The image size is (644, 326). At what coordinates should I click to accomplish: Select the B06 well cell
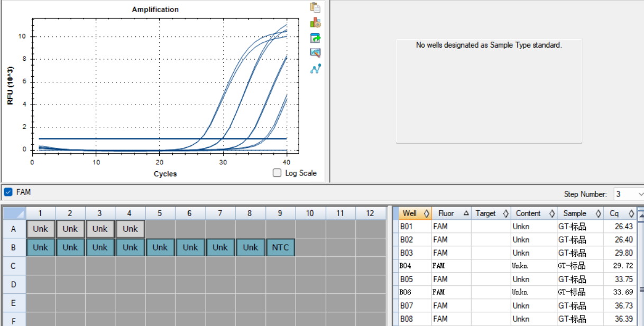(x=415, y=292)
